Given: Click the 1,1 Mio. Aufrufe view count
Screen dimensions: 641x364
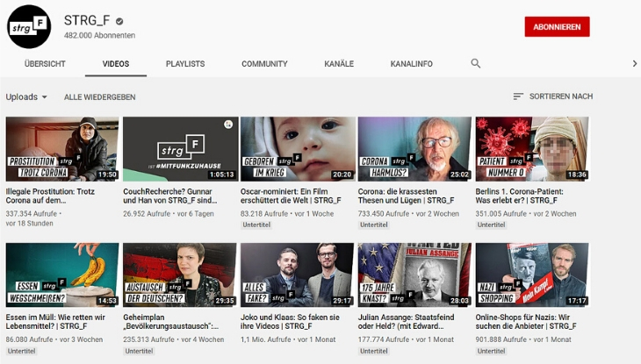Looking at the screenshot, I should coord(266,339).
